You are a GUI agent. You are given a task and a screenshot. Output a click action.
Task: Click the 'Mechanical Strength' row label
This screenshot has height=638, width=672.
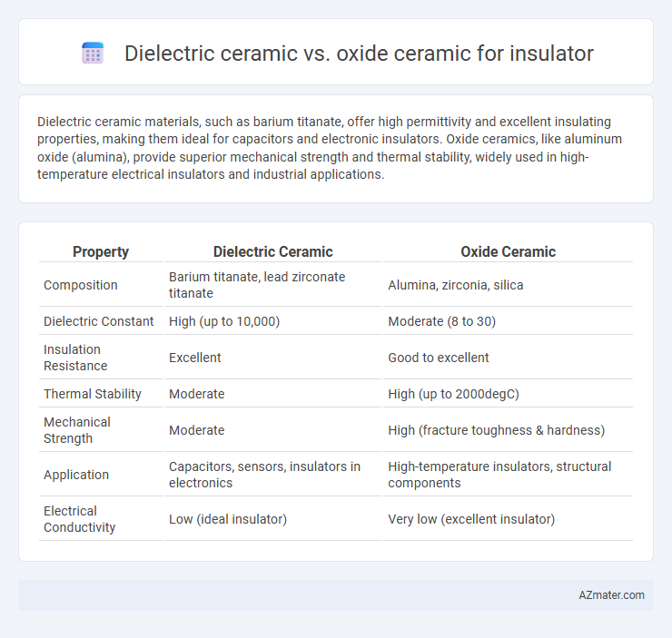[77, 430]
